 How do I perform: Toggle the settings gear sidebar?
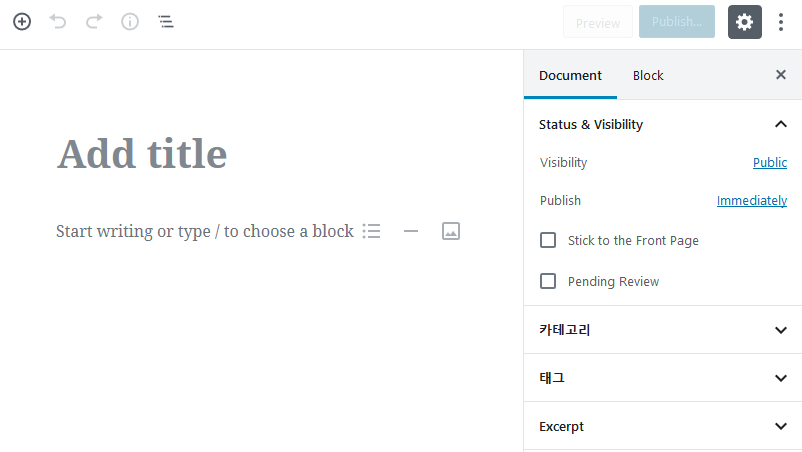[x=745, y=22]
